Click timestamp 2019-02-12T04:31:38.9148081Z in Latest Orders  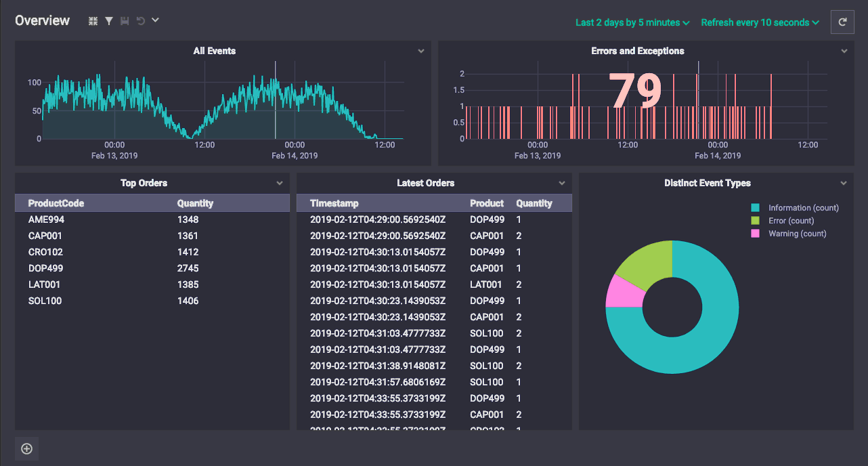[x=378, y=366]
